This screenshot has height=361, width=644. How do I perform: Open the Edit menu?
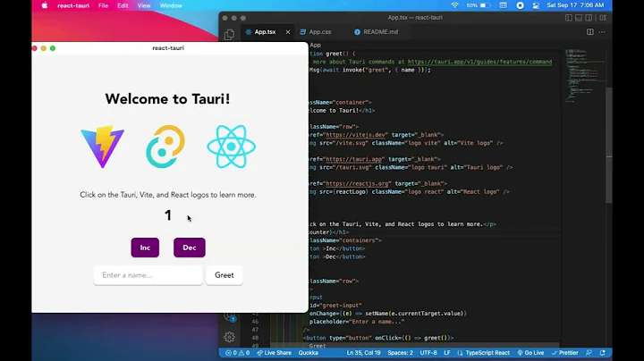123,5
